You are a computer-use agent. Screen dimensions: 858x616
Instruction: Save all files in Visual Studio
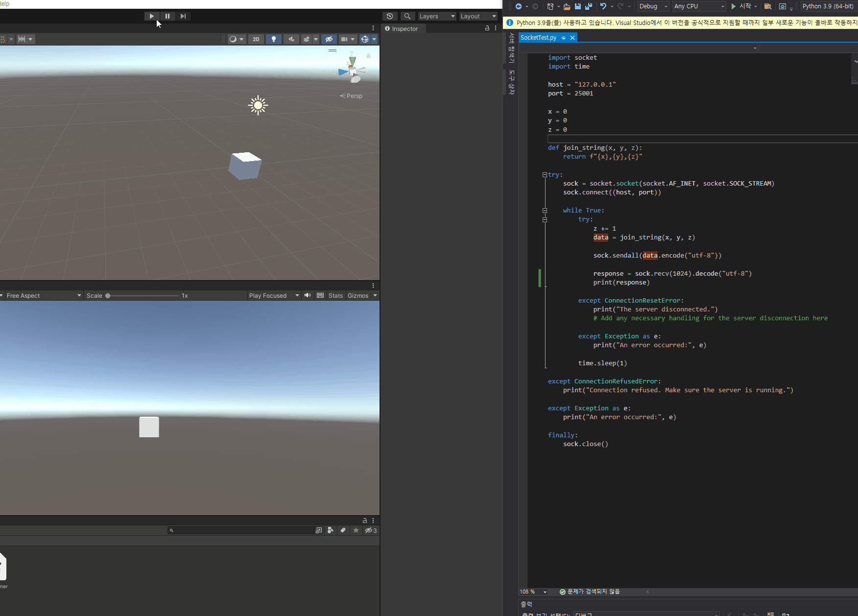(589, 6)
